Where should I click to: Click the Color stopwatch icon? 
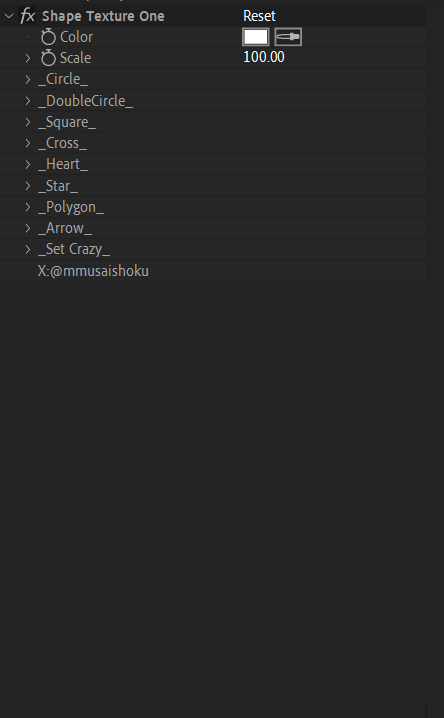click(x=48, y=37)
